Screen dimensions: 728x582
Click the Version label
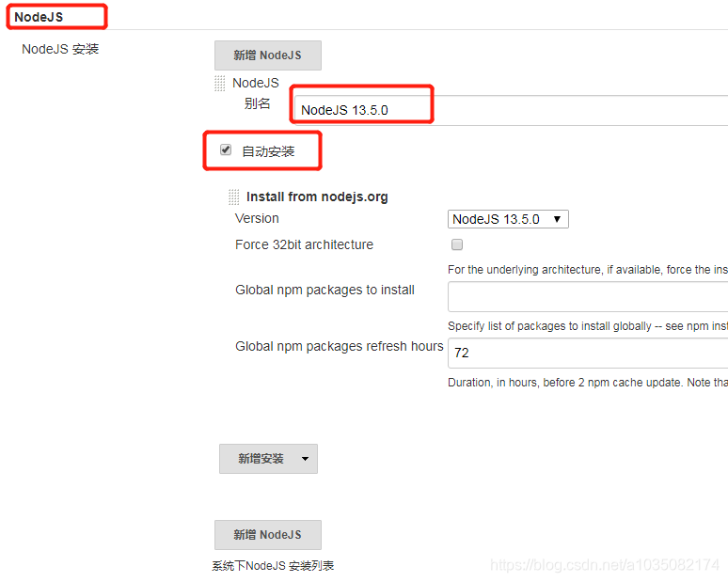pos(257,218)
